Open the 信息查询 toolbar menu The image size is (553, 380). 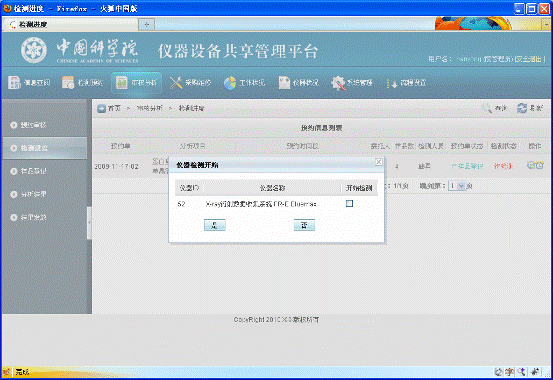29,83
